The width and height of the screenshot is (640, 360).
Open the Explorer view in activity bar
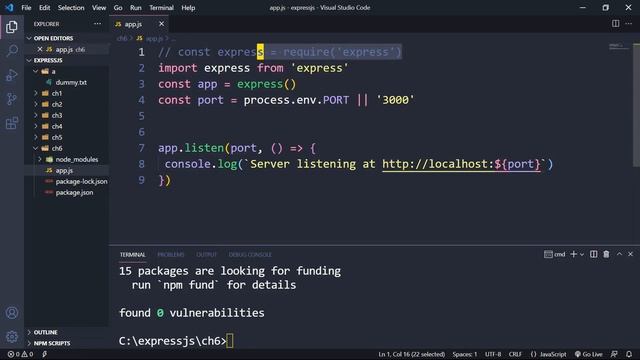(x=11, y=27)
